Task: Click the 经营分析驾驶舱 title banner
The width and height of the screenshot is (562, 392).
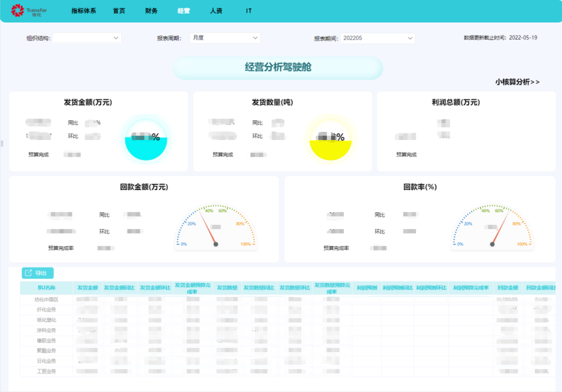Action: 278,68
